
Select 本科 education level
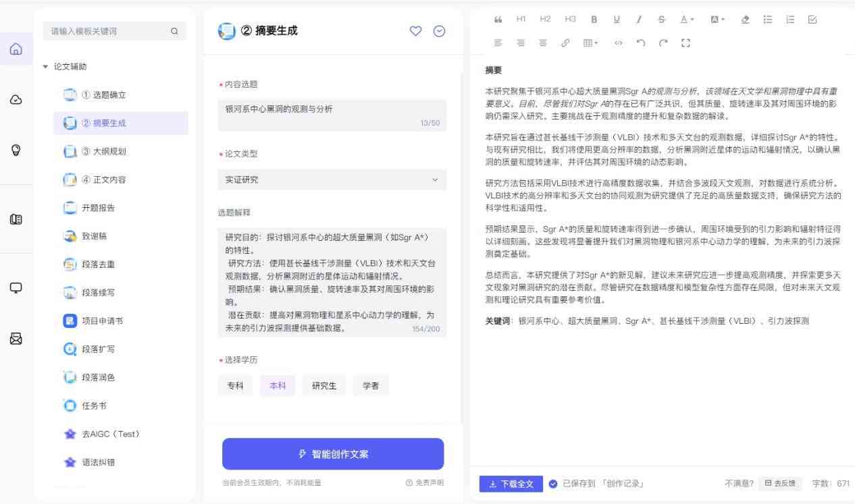coord(278,386)
